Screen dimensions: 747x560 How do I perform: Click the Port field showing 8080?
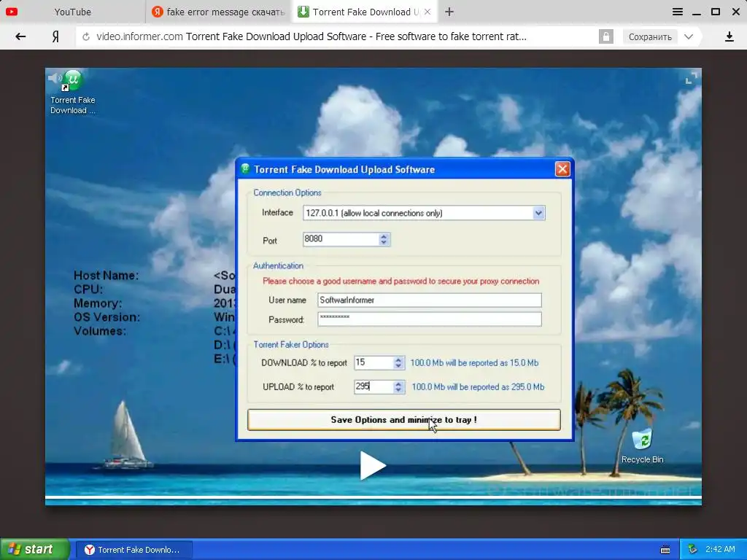pyautogui.click(x=341, y=239)
